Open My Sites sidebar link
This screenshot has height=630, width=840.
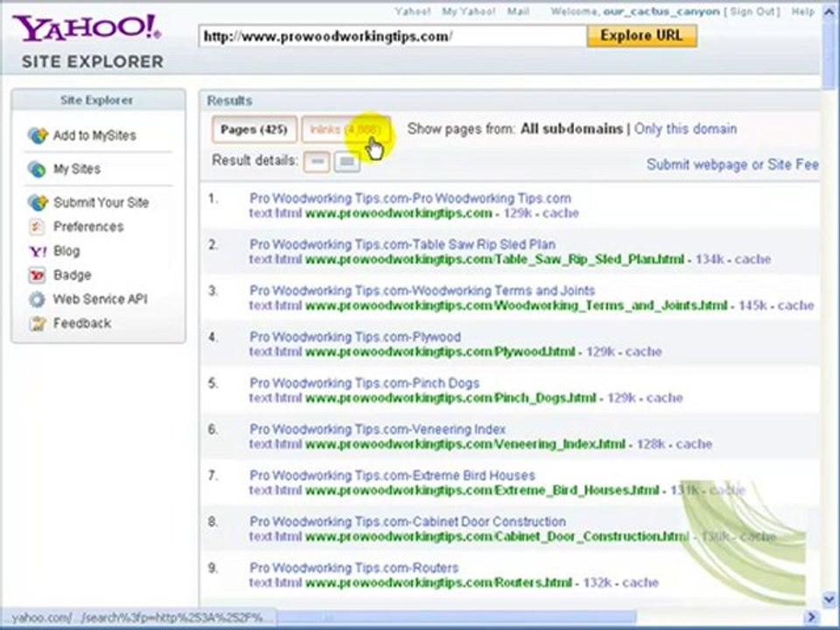coord(77,169)
